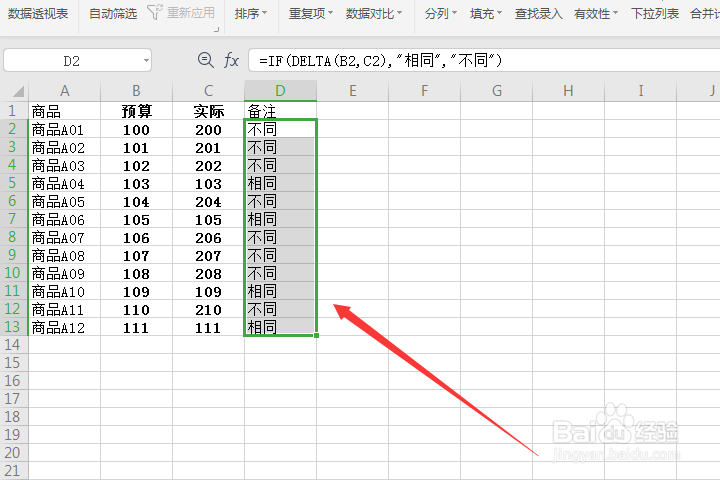Click the actual cell with 206
The width and height of the screenshot is (720, 480).
[x=208, y=237]
